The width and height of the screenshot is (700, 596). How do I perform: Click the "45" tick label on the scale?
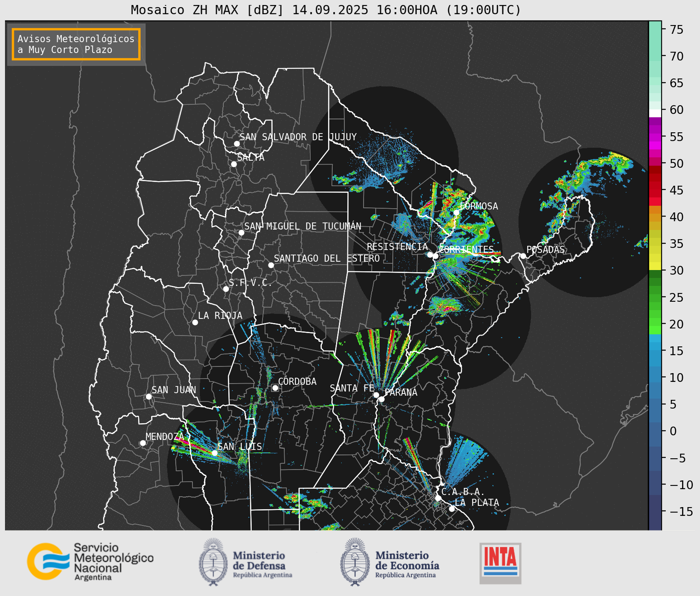pos(677,190)
